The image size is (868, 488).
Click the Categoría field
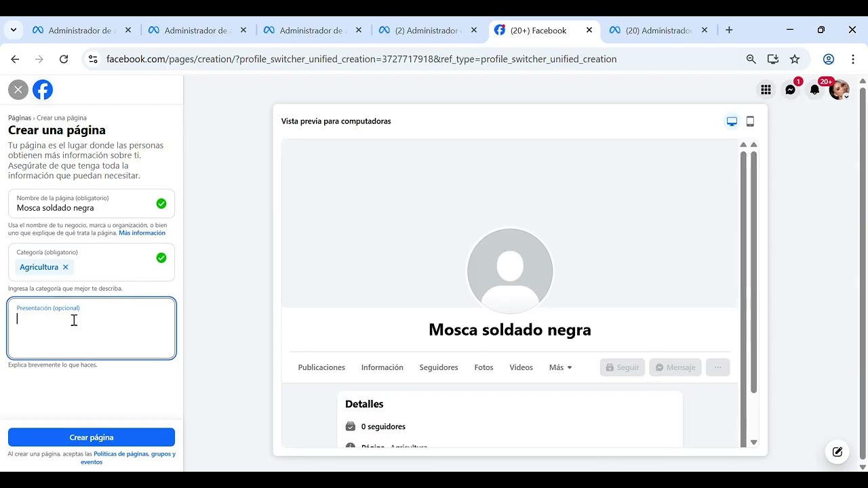(x=92, y=262)
